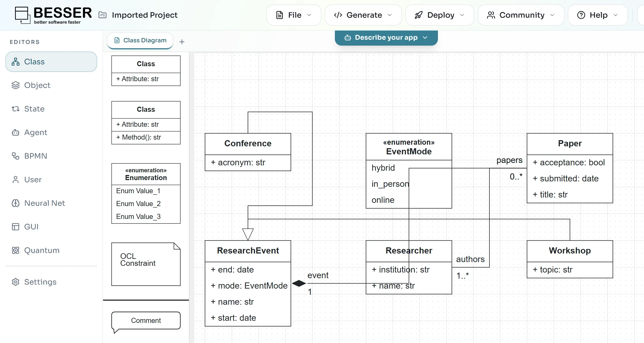Image resolution: width=644 pixels, height=343 pixels.
Task: Click the BESSER logo icon
Action: (x=23, y=15)
